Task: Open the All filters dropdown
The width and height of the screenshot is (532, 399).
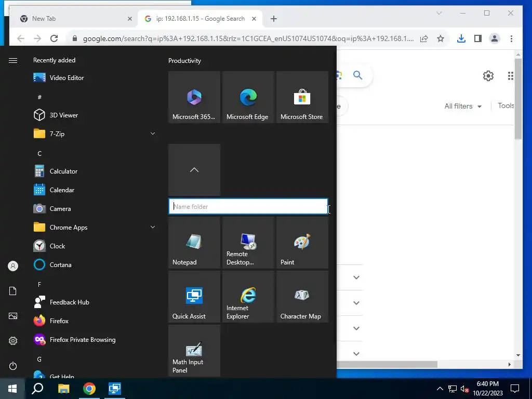Action: (463, 106)
